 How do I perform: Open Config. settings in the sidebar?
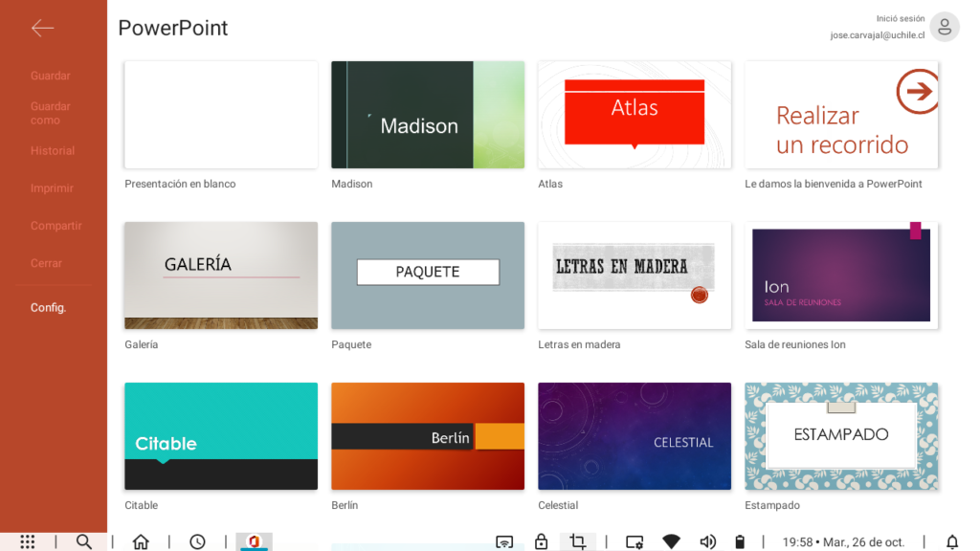tap(48, 308)
